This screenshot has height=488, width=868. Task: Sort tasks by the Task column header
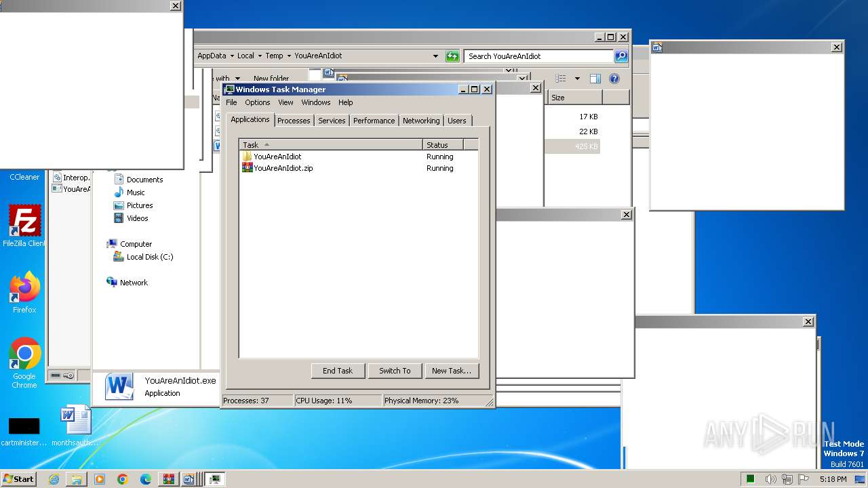coord(331,145)
